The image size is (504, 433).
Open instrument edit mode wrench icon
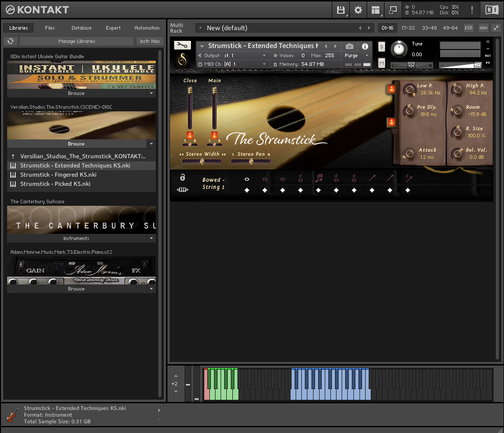(x=182, y=45)
